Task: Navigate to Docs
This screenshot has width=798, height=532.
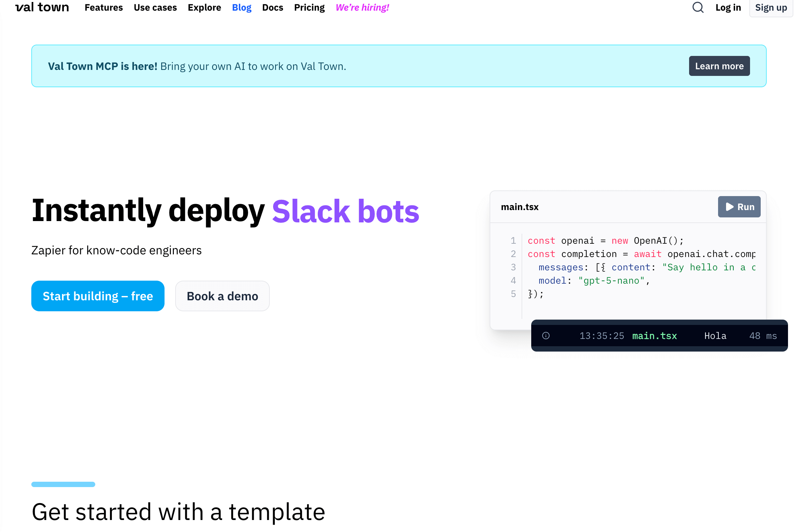Action: click(x=272, y=7)
